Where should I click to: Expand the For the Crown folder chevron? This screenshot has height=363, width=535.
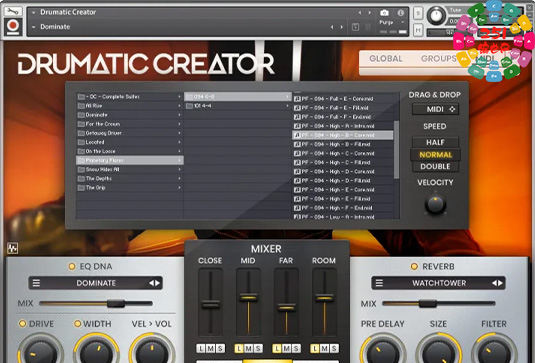179,124
